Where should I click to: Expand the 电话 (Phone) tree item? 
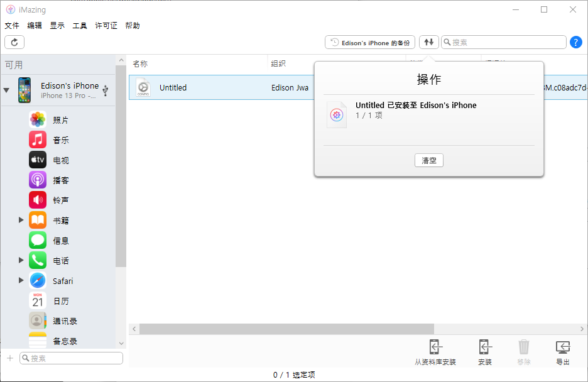click(21, 260)
